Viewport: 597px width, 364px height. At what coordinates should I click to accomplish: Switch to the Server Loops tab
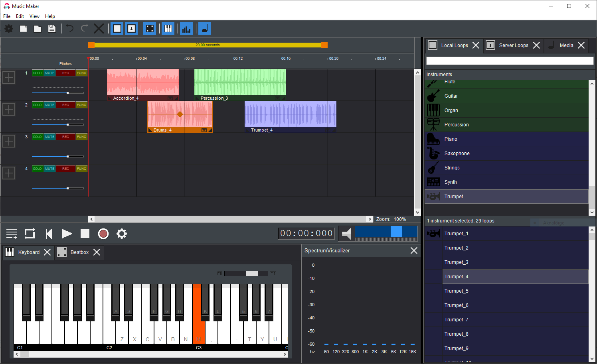513,45
